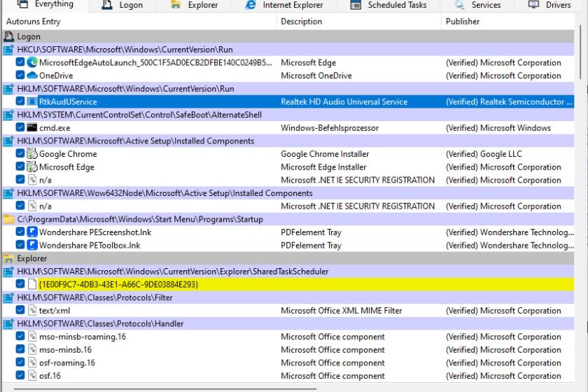
Task: Click the mso-minsb.16 file icon
Action: click(x=32, y=349)
